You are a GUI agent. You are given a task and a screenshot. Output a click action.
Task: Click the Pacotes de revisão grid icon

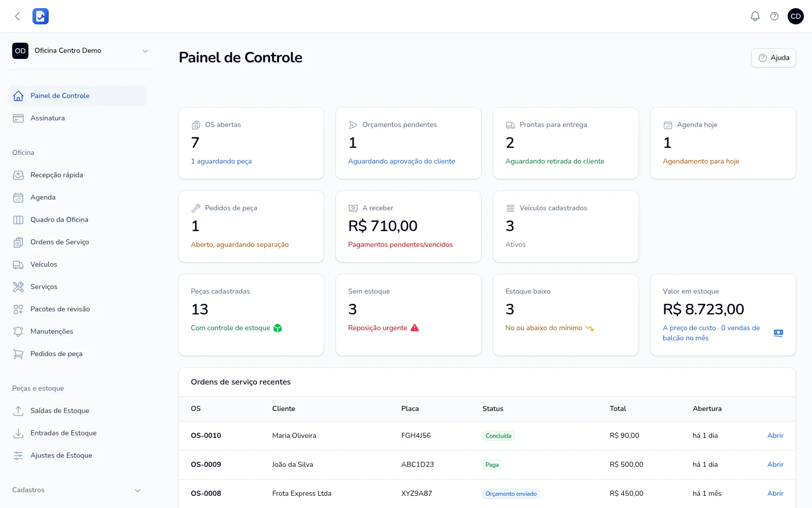coord(18,309)
